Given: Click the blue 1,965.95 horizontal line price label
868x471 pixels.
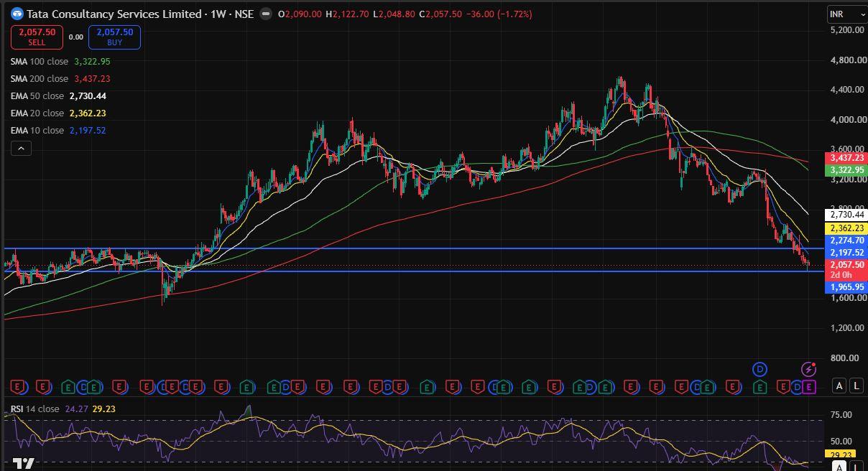Looking at the screenshot, I should pos(847,287).
